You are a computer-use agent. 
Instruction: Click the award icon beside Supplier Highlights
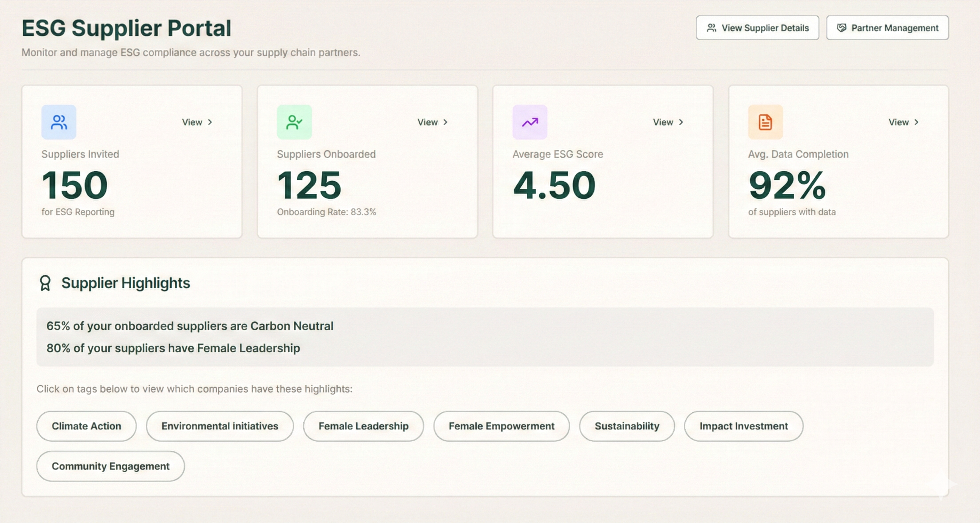pos(46,283)
